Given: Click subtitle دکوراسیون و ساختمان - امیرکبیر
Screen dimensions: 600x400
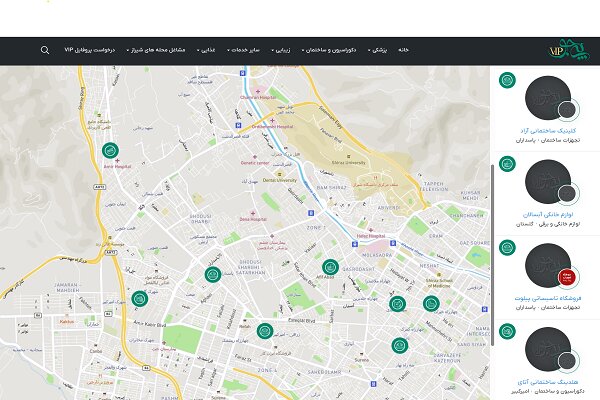Looking at the screenshot, I should pos(548,391).
